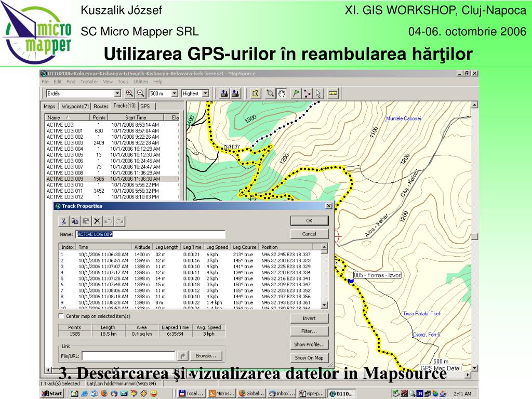Viewport: 532px width, 399px height.
Task: Click Undo icon in Track Properties
Action: click(108, 221)
